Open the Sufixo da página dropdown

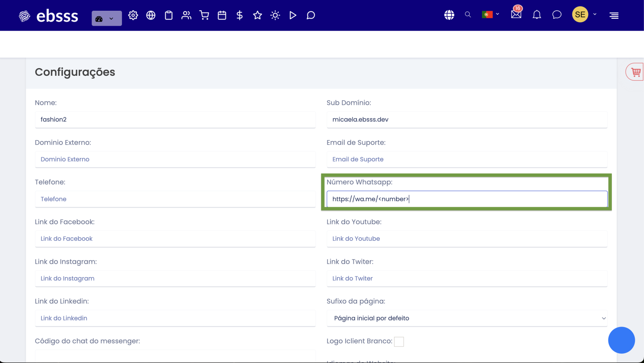click(x=467, y=318)
